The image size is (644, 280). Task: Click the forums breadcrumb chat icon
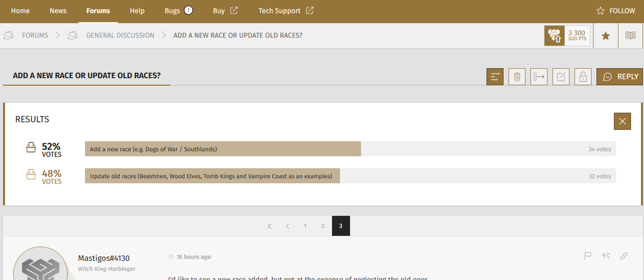click(x=9, y=35)
